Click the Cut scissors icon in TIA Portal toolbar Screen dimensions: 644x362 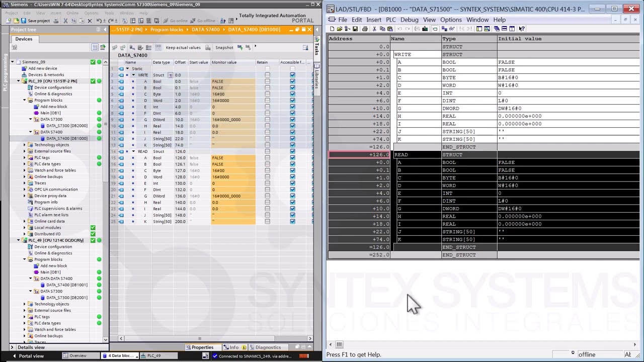tap(65, 21)
